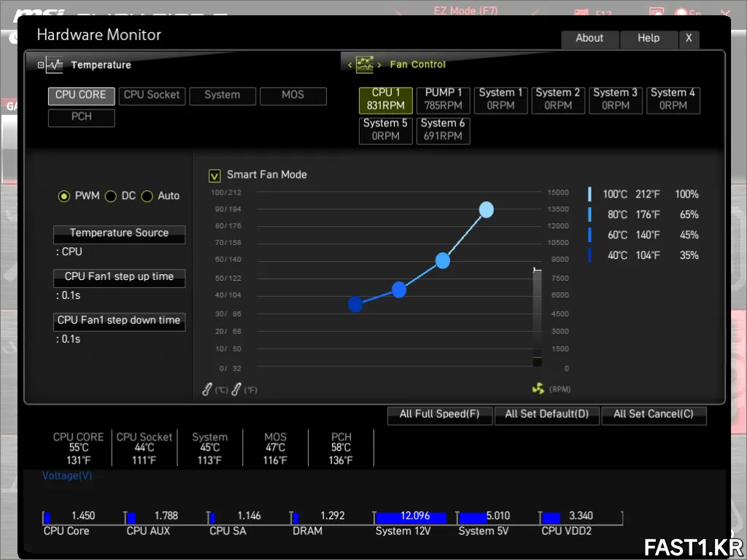Click the green fan RPM icon
The width and height of the screenshot is (747, 560).
point(538,389)
